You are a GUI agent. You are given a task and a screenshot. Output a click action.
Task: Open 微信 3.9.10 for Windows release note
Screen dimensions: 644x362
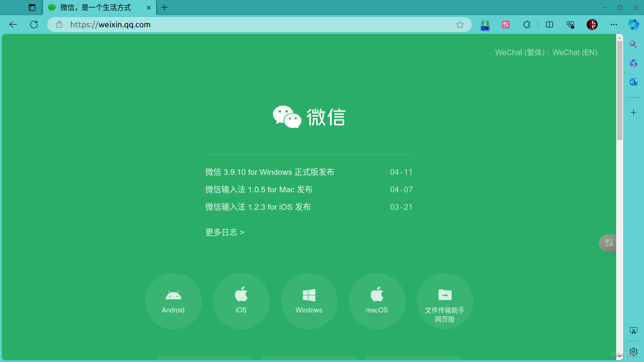click(x=270, y=172)
